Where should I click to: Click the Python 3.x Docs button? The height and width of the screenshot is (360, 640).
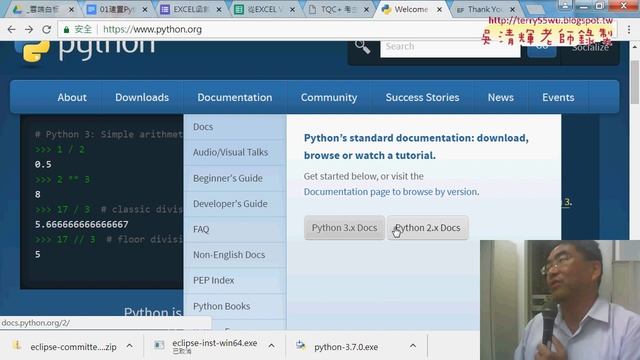[x=344, y=228]
